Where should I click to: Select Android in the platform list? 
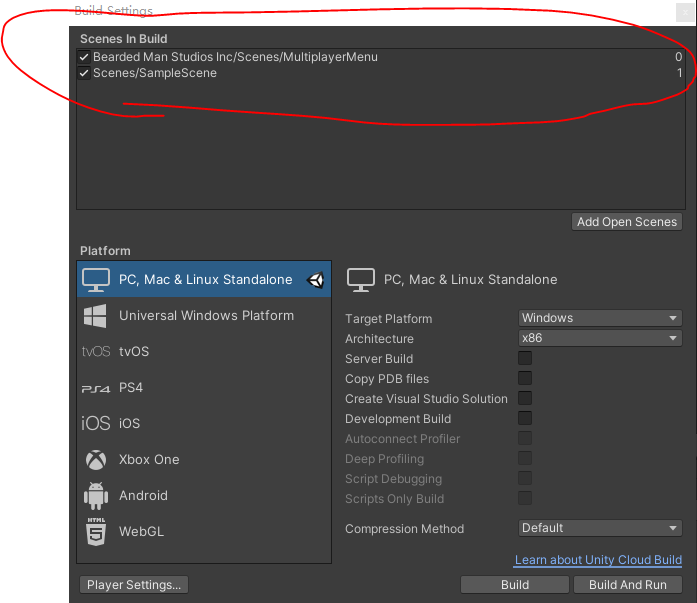(204, 495)
